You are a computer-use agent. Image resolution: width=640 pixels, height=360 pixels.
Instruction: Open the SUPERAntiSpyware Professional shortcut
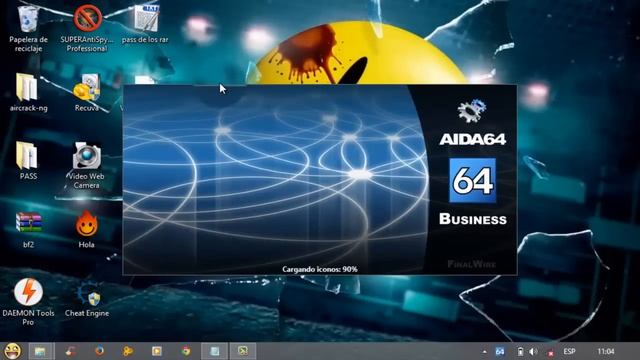pos(87,27)
